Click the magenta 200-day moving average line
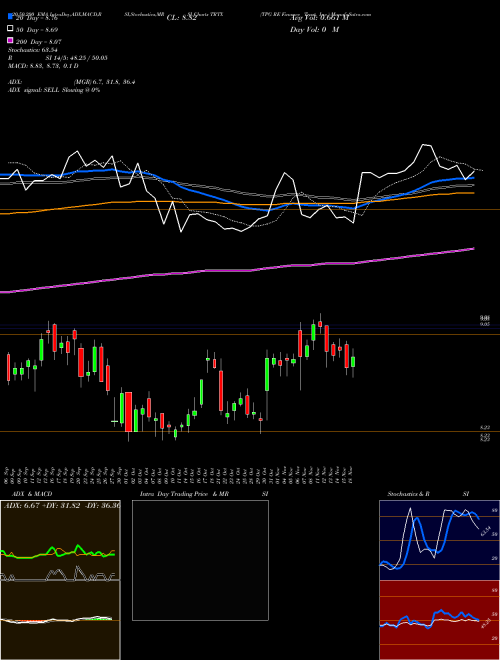This screenshot has height=660, width=500. pos(236,270)
